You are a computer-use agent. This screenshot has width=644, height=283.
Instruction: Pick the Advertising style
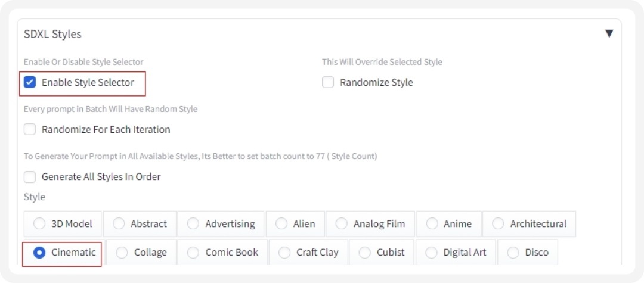coord(193,224)
